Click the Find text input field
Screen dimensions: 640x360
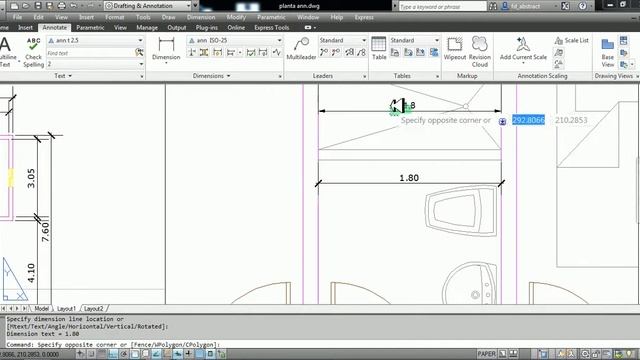coord(90,53)
